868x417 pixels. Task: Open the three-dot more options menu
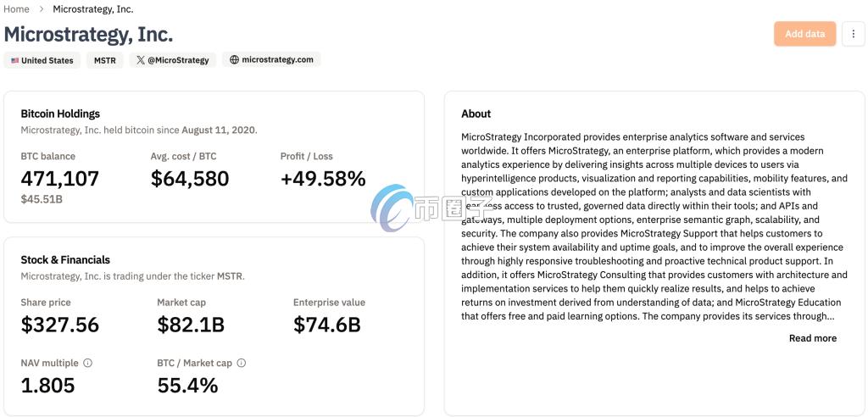point(853,34)
